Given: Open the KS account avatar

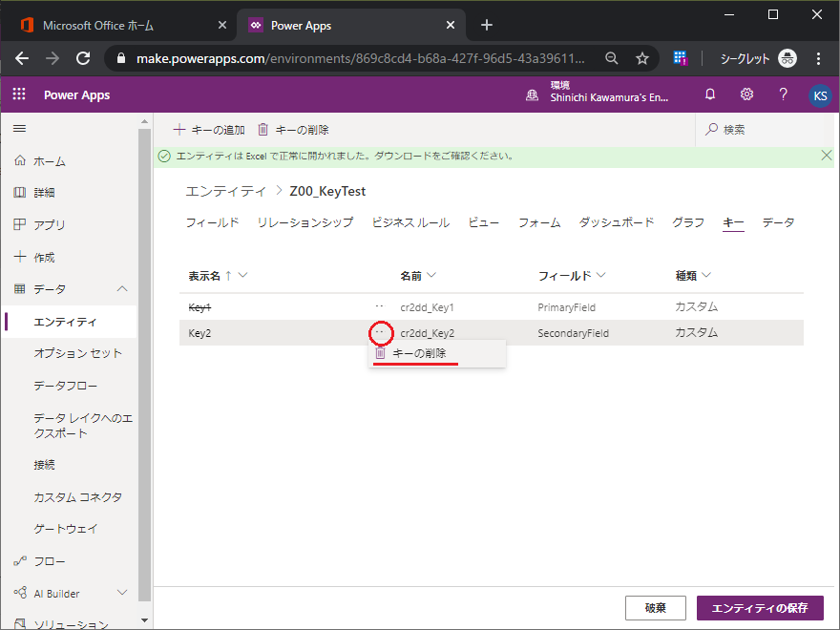Looking at the screenshot, I should [x=820, y=95].
